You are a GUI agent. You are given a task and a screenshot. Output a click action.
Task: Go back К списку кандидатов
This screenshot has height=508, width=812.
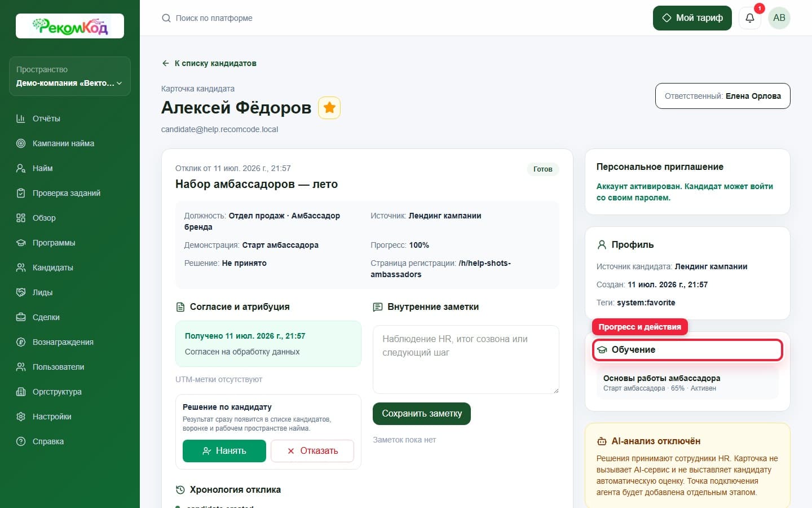pyautogui.click(x=209, y=63)
